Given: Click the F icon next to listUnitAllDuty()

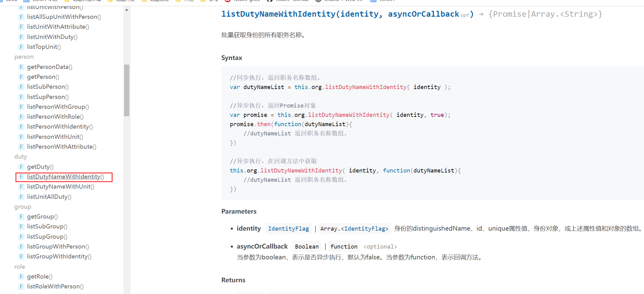Looking at the screenshot, I should pos(21,197).
